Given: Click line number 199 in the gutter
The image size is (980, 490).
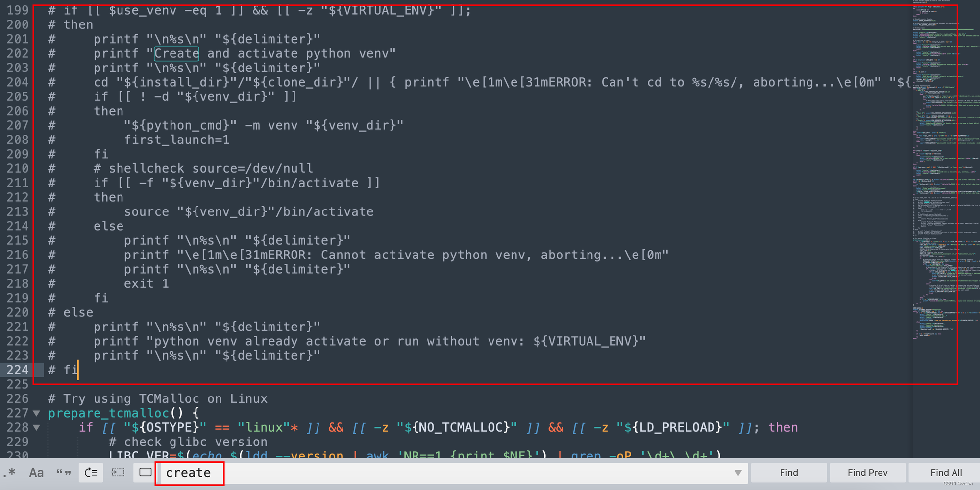Looking at the screenshot, I should (x=18, y=10).
